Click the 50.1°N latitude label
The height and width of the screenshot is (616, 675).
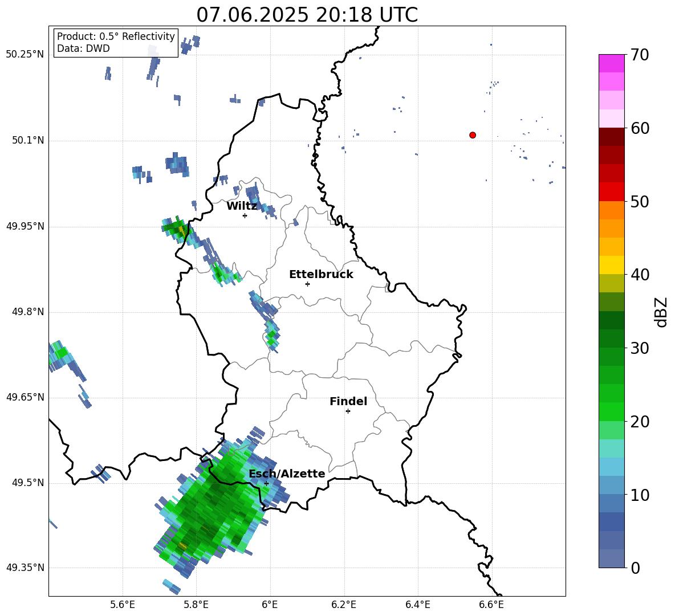[28, 140]
